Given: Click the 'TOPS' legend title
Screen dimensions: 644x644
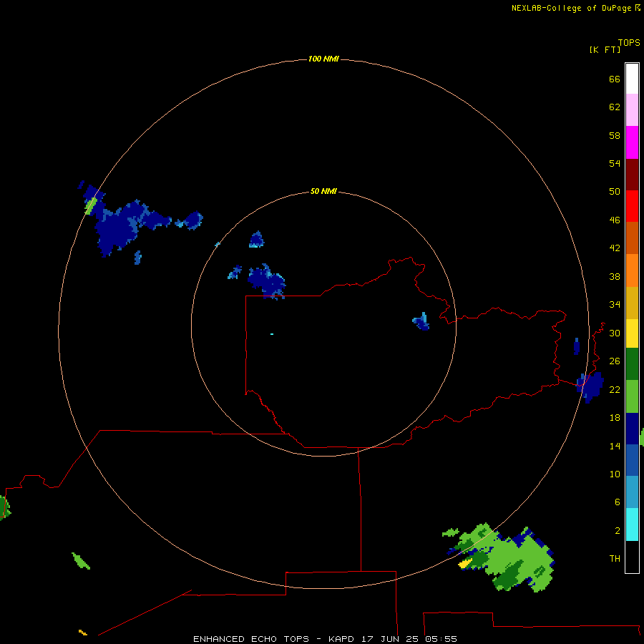Looking at the screenshot, I should [x=629, y=42].
